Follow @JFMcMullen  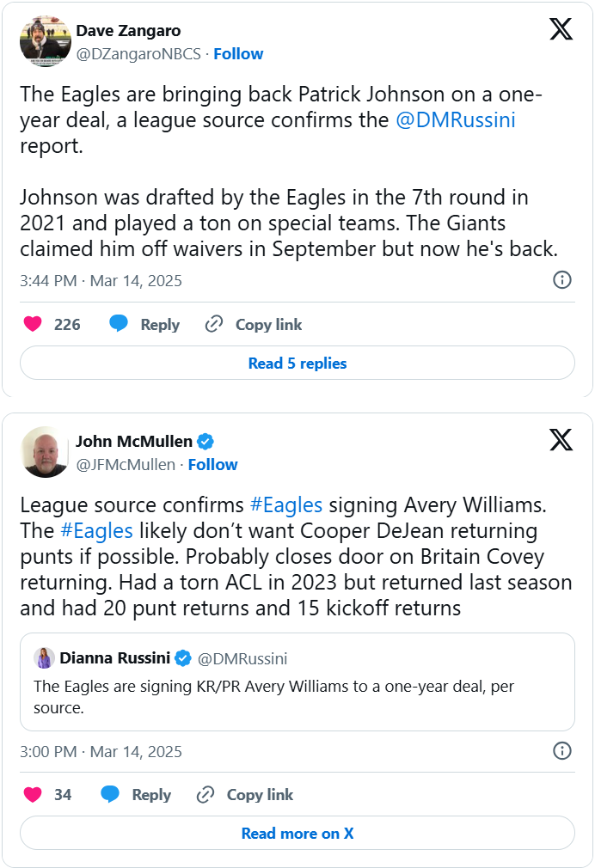coord(212,464)
